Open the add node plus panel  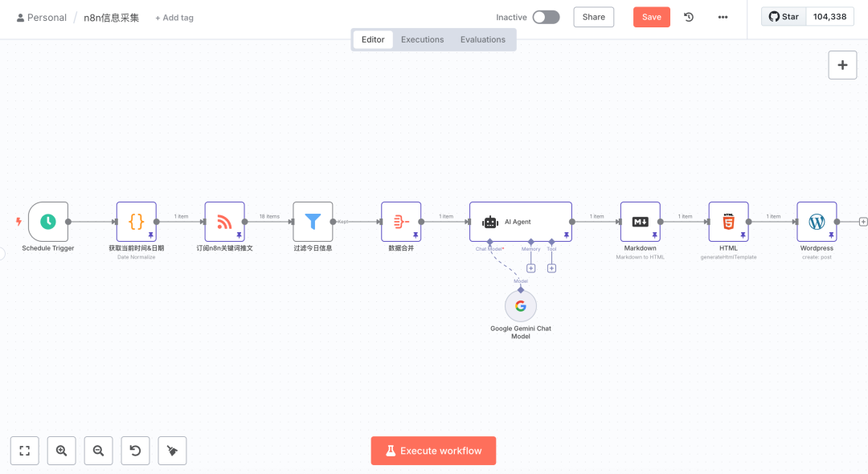pos(842,65)
